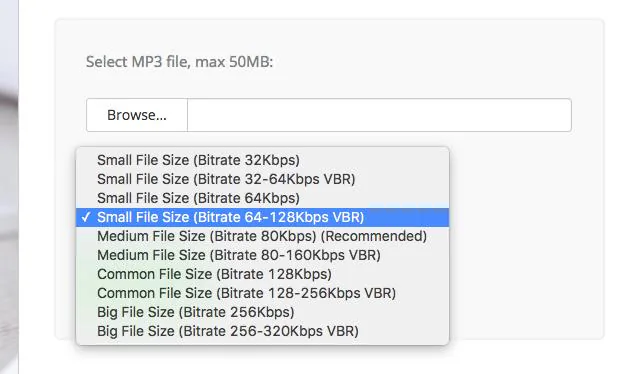Choose Common File Size 128-256Kbps VBR option

coord(262,293)
